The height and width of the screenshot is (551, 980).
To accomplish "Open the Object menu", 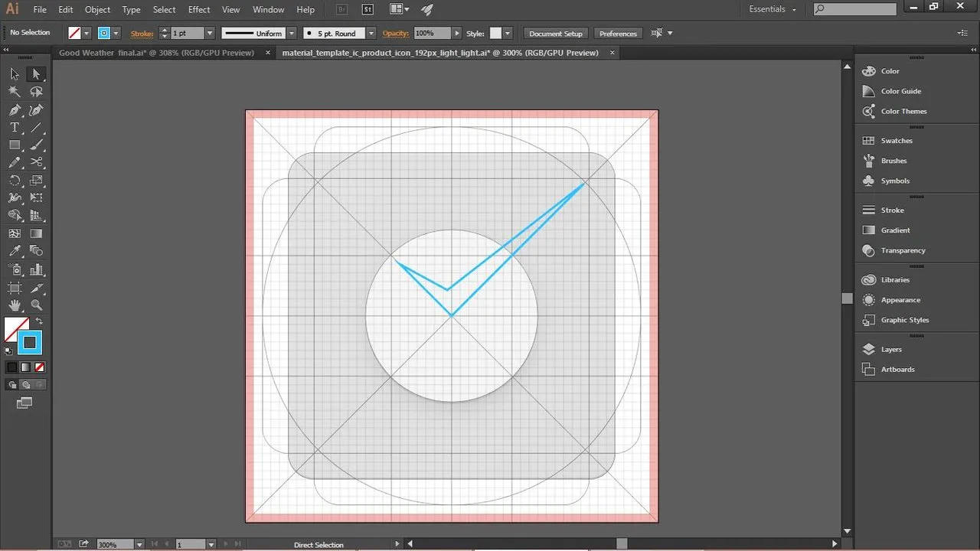I will [x=97, y=9].
